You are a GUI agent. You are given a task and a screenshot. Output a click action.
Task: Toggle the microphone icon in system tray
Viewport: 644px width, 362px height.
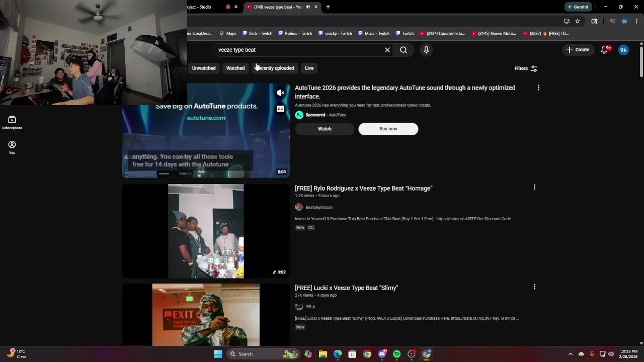[x=592, y=354]
